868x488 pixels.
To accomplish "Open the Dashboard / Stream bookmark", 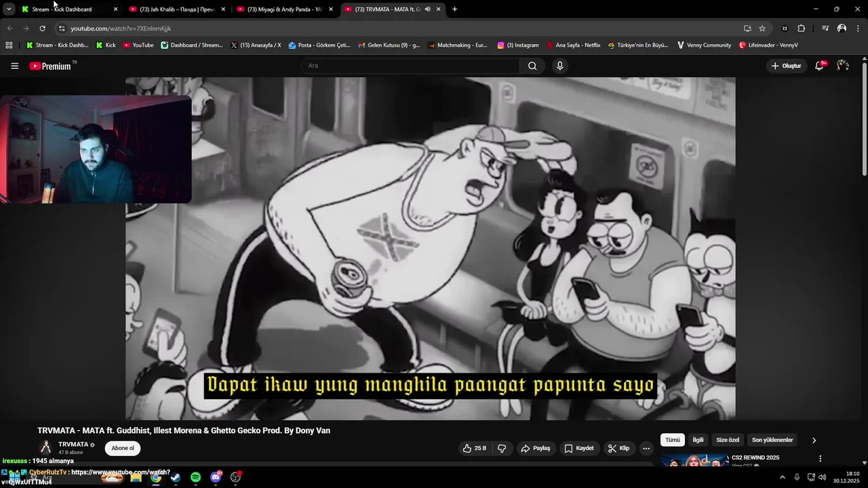I will click(x=192, y=45).
